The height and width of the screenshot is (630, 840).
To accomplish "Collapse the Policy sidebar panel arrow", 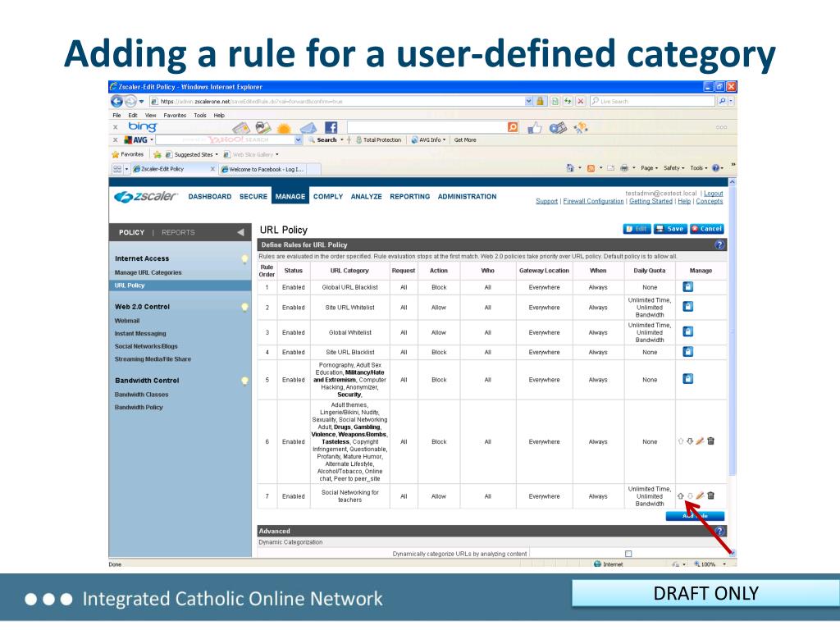I will pyautogui.click(x=240, y=232).
